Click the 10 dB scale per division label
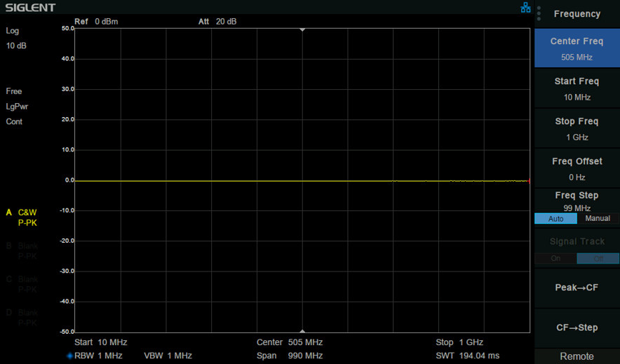This screenshot has height=364, width=620. (x=16, y=46)
